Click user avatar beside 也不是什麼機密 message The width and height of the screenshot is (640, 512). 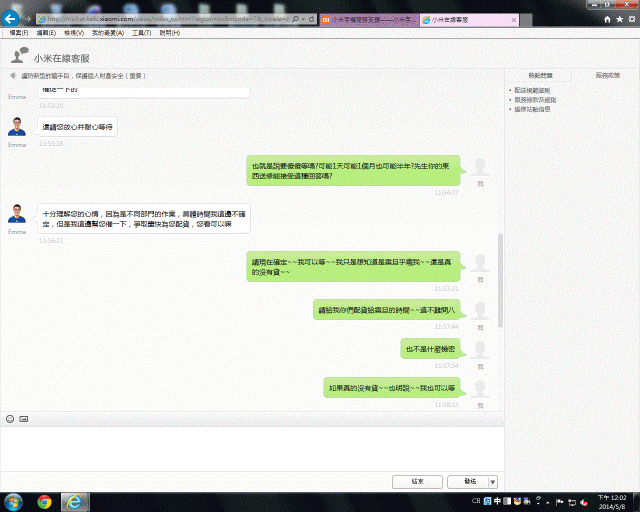480,350
